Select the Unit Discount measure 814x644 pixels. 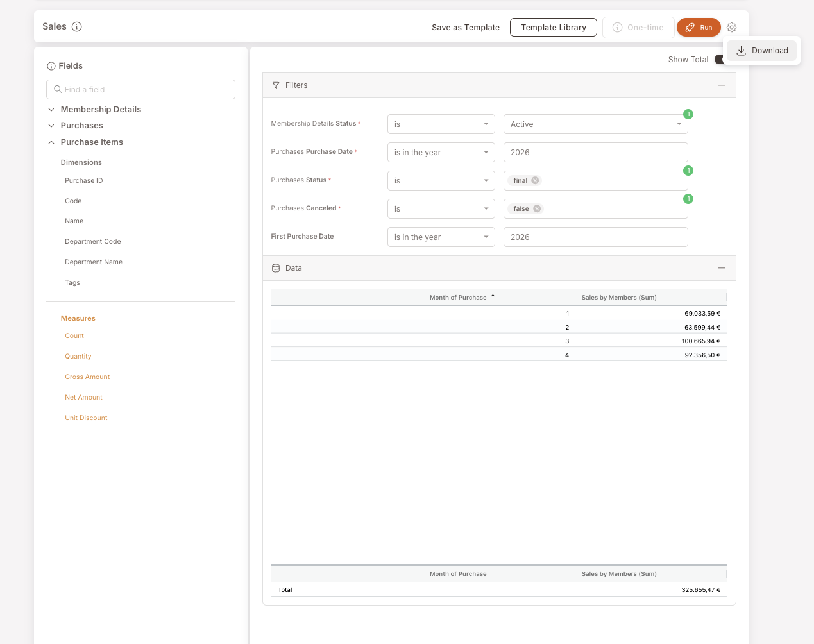[86, 418]
